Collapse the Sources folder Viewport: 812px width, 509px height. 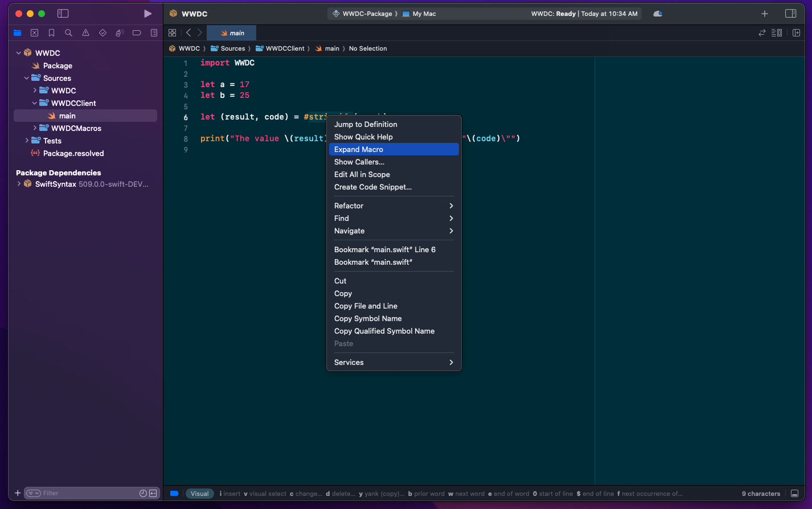coord(27,78)
